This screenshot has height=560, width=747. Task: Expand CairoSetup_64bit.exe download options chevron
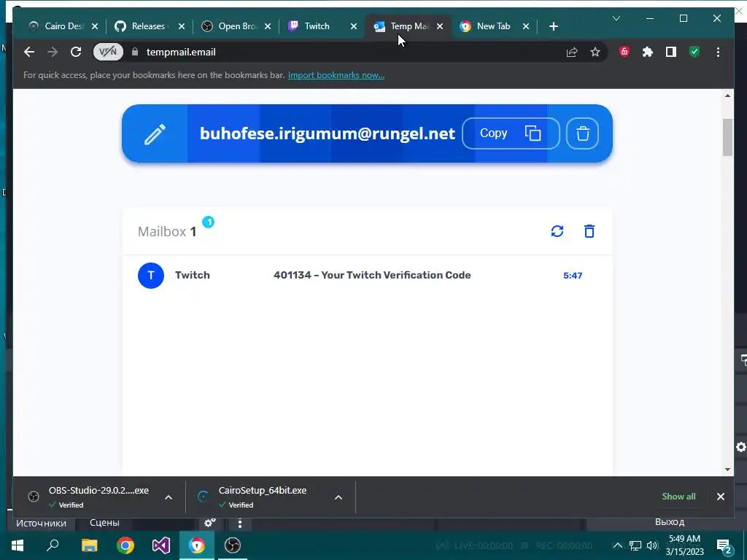[338, 497]
